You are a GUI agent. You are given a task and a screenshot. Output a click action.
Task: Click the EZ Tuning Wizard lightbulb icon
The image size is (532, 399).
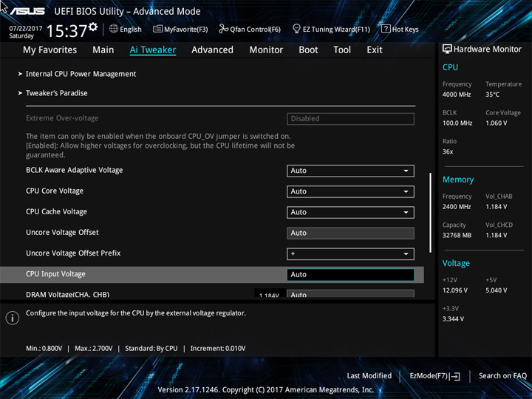(x=296, y=29)
